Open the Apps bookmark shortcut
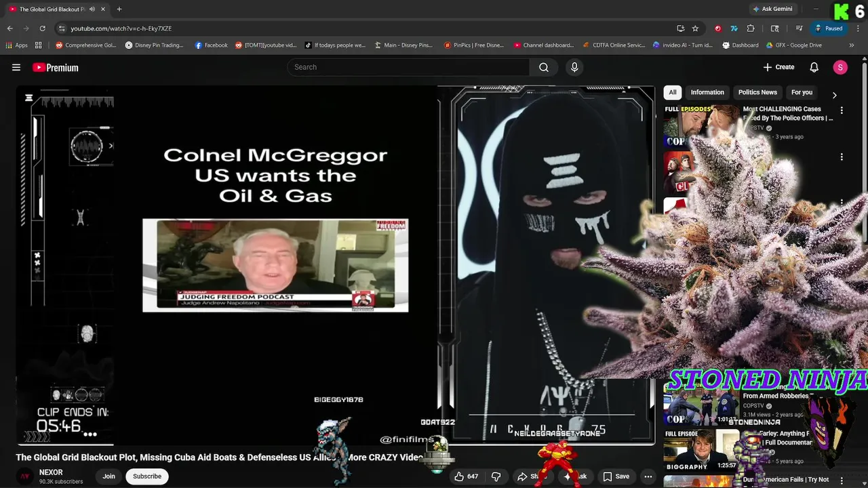 point(17,45)
